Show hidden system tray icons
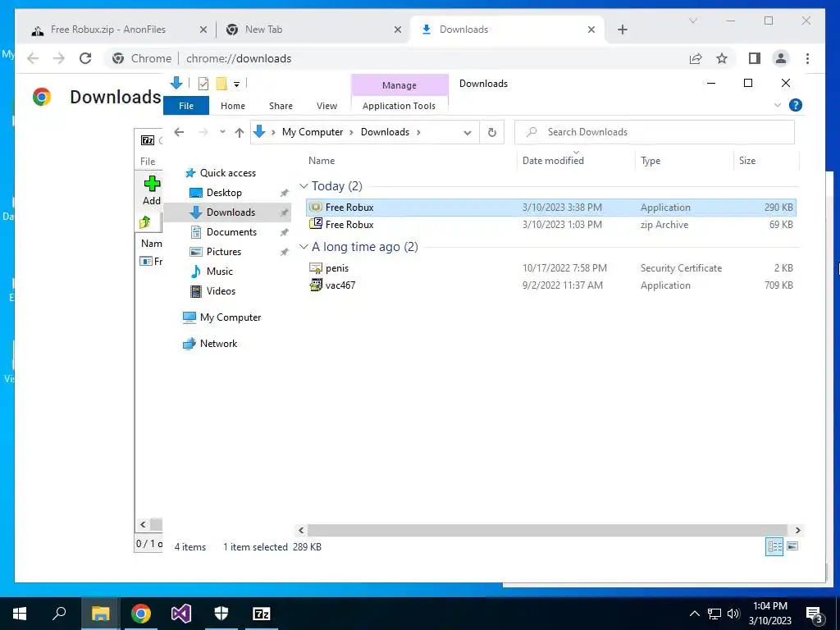 point(694,614)
